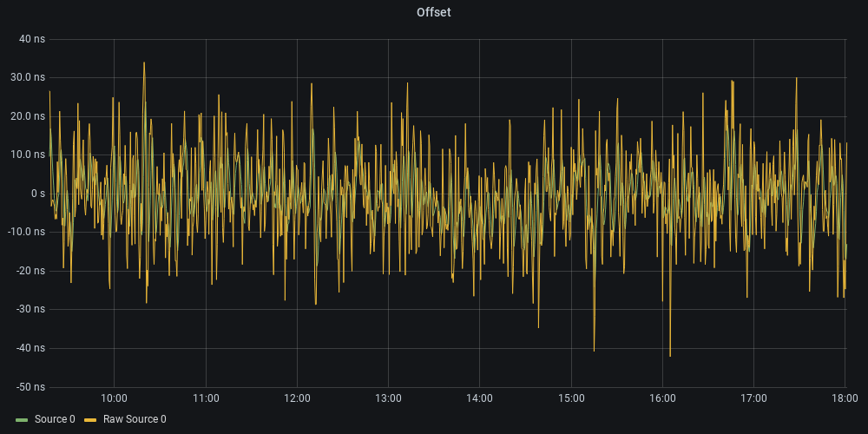Click the 18:00 time axis label

845,398
